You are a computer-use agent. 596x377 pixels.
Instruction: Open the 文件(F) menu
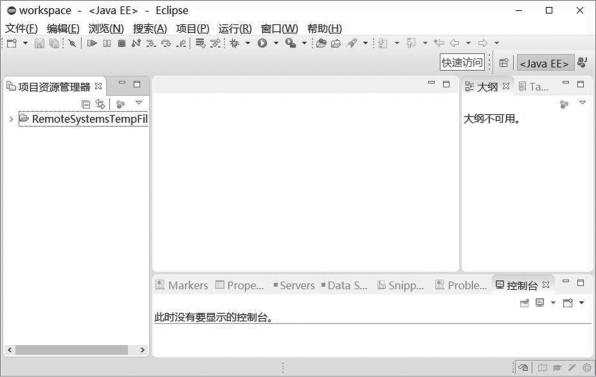[21, 29]
